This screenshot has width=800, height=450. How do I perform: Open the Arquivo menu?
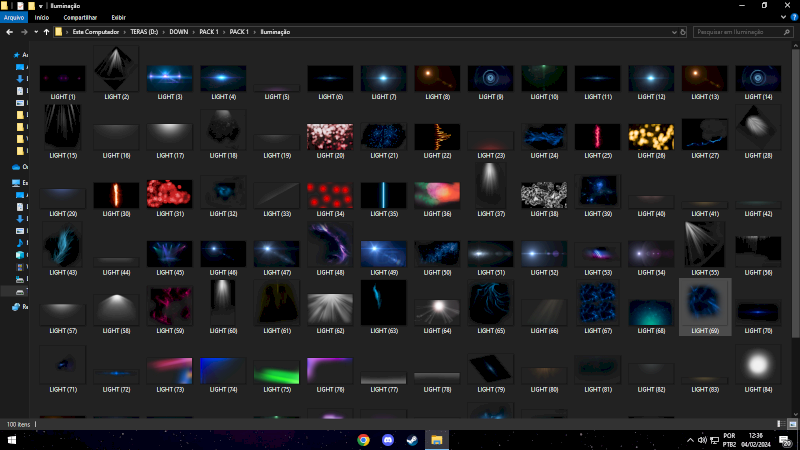(14, 17)
